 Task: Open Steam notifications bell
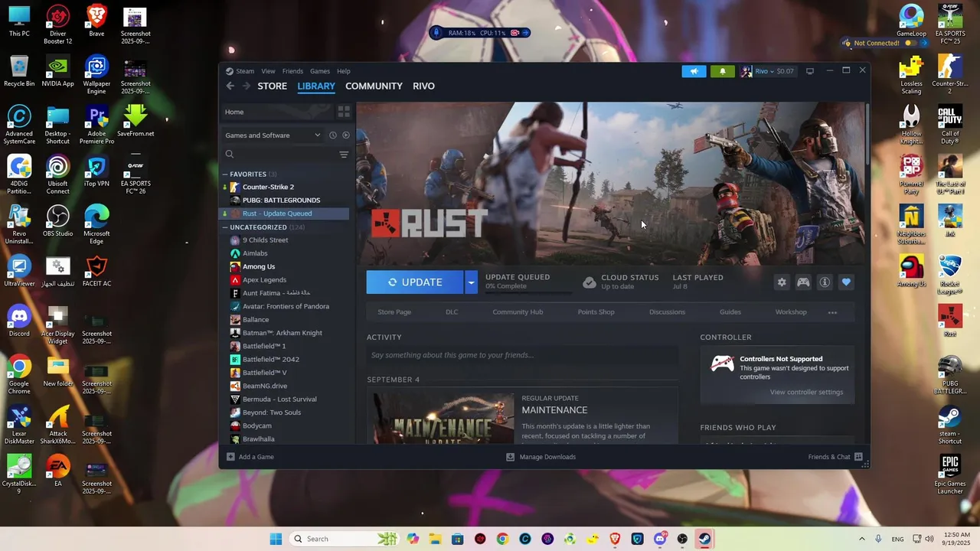(x=722, y=71)
